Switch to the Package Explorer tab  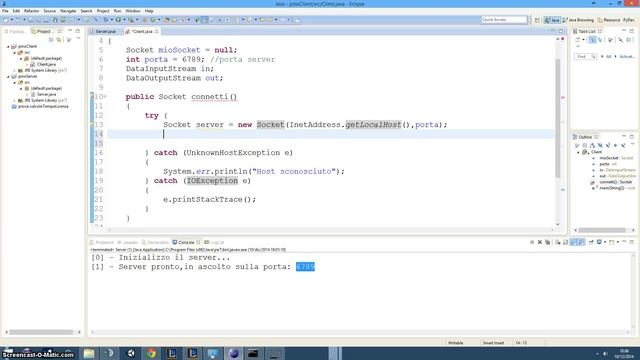click(x=15, y=31)
